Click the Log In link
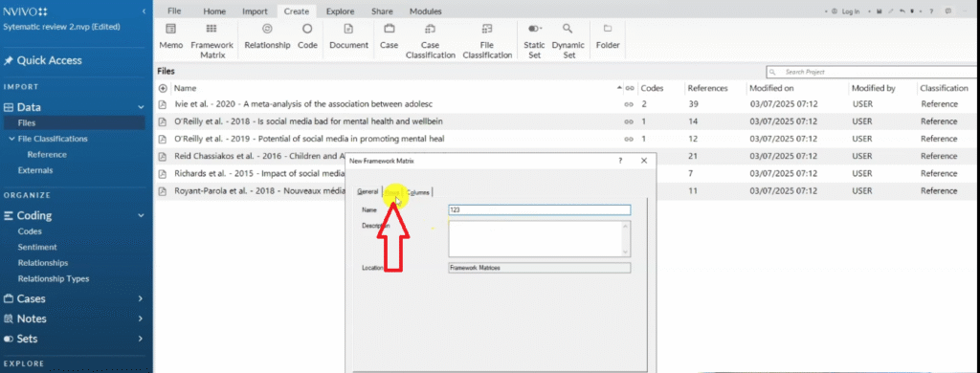This screenshot has width=980, height=373. click(851, 11)
